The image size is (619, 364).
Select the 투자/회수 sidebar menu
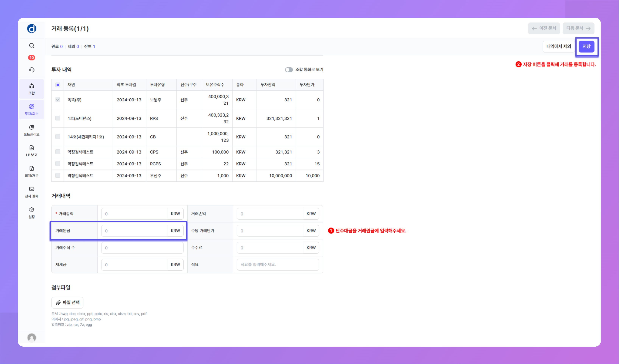coord(31,110)
